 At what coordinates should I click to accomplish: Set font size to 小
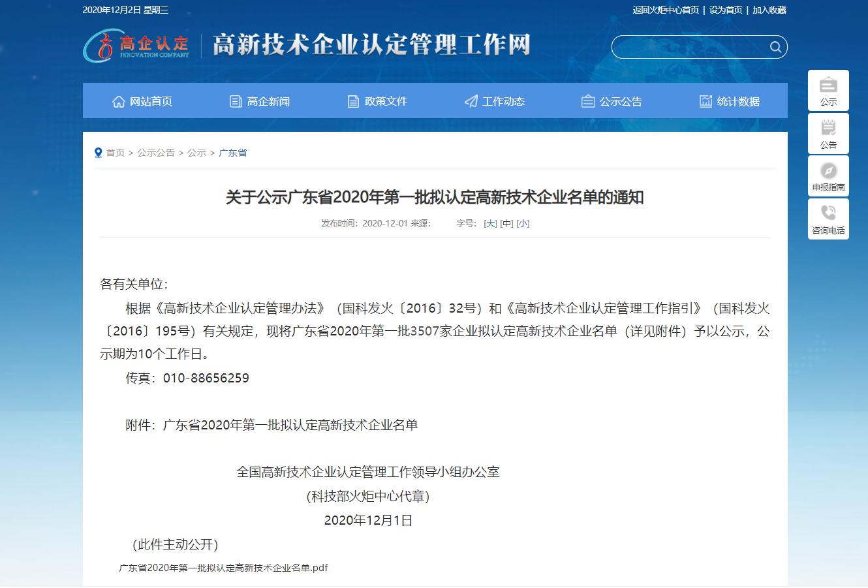523,223
